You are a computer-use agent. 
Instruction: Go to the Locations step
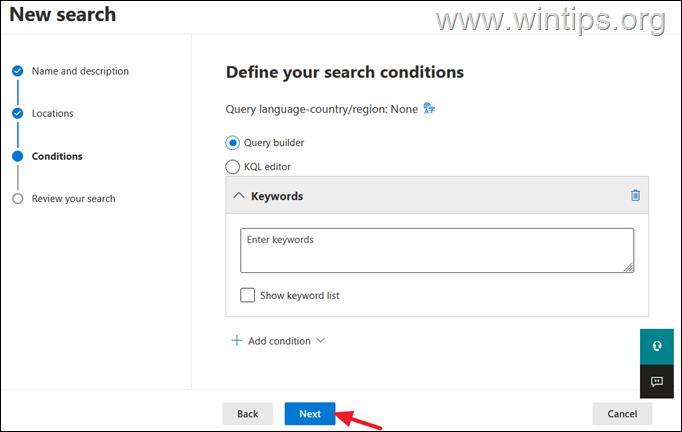coord(53,113)
